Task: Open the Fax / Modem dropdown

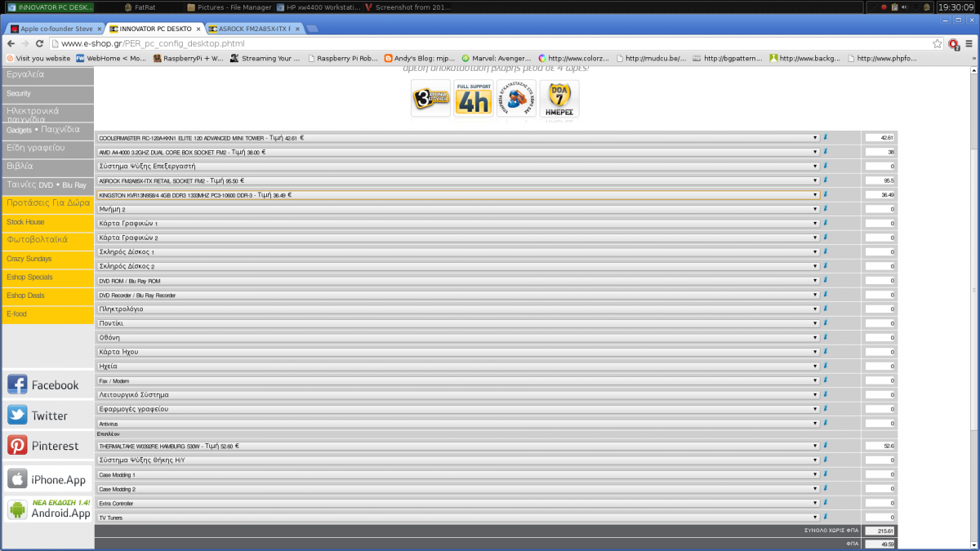Action: coord(457,380)
